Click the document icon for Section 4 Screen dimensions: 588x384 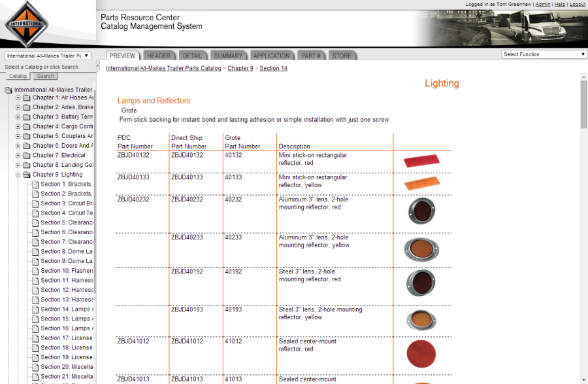click(x=35, y=213)
